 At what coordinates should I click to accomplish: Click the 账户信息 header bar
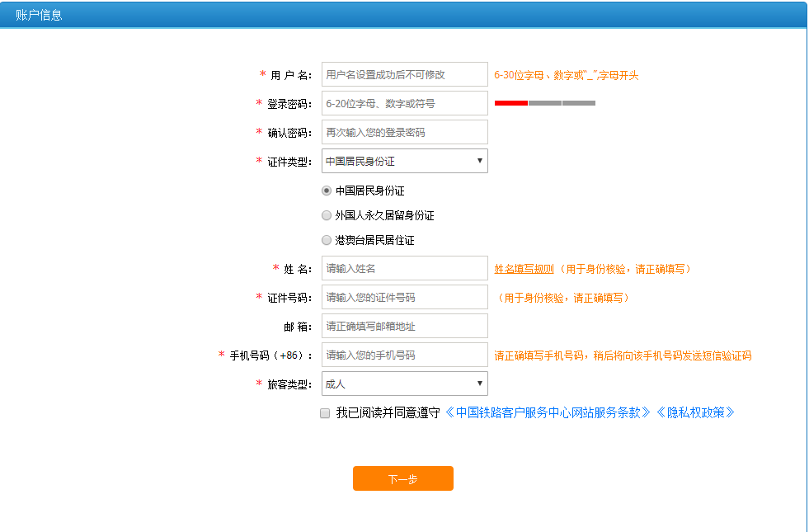[x=402, y=15]
